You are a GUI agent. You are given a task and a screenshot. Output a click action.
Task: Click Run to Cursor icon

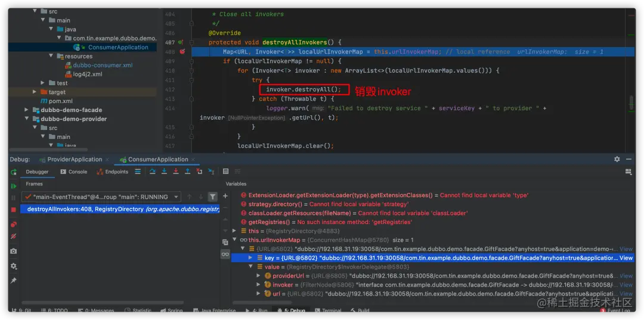pos(211,172)
